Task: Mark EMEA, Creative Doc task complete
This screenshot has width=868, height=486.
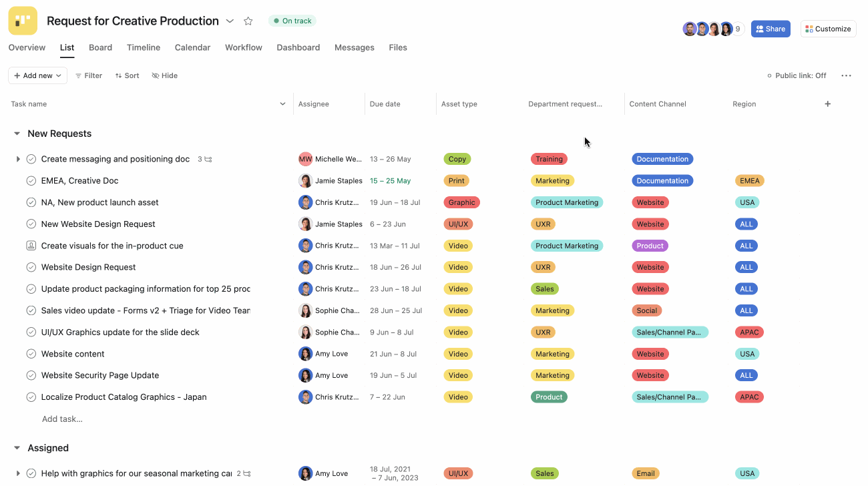Action: (x=31, y=180)
